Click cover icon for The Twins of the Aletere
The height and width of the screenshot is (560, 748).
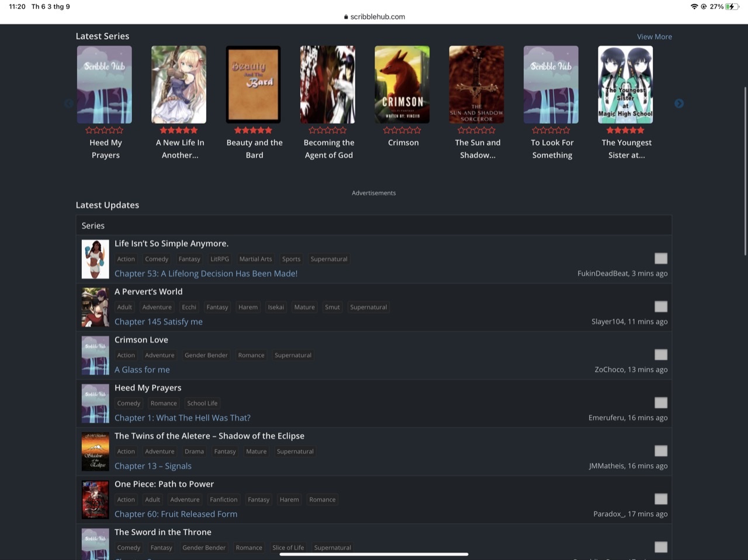(x=95, y=451)
